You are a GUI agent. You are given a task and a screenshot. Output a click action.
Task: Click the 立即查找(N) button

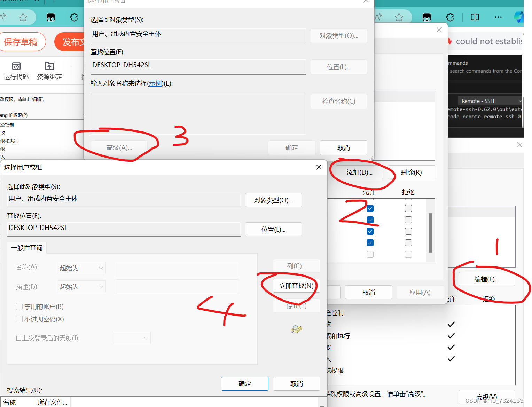click(x=297, y=286)
